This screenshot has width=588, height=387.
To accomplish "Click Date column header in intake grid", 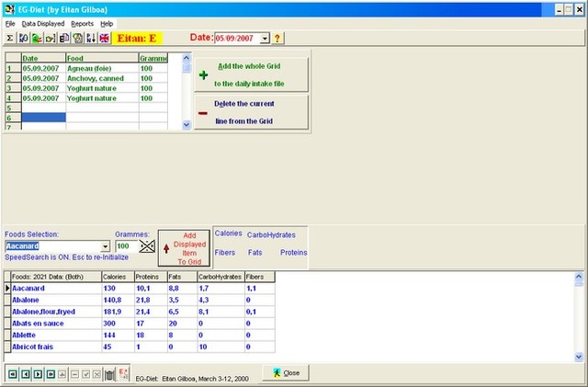I will pyautogui.click(x=43, y=58).
